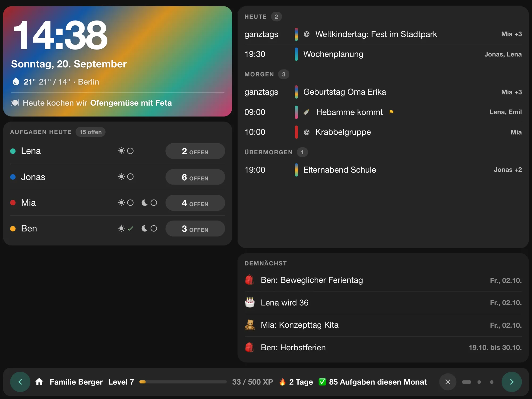The width and height of the screenshot is (532, 399).
Task: Click the XP progress bar
Action: click(x=183, y=382)
